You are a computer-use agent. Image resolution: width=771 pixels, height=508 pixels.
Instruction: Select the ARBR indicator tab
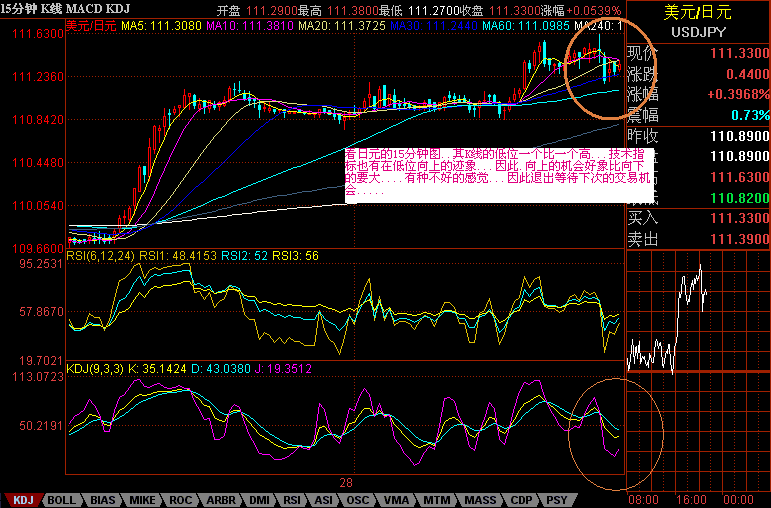pos(221,500)
